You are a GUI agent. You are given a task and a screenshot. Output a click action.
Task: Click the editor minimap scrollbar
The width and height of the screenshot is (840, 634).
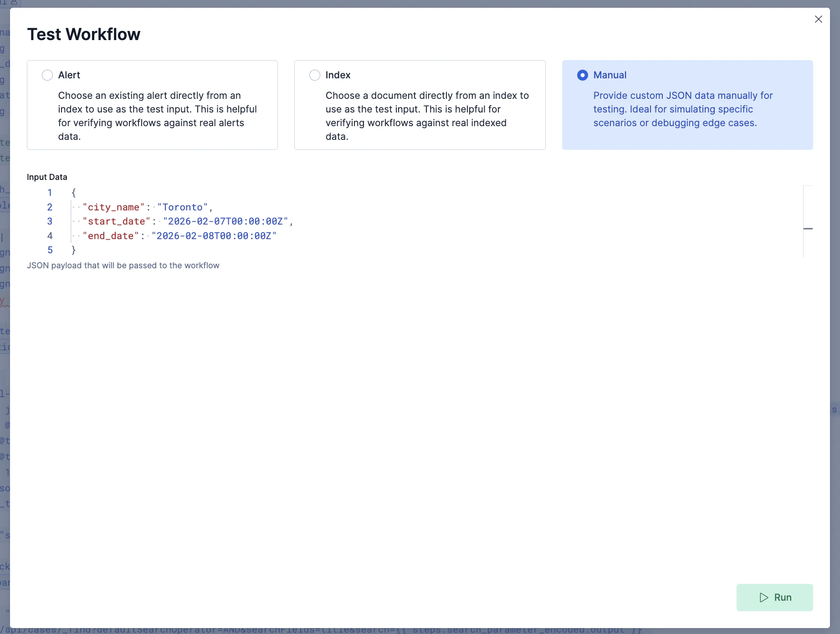coord(808,221)
